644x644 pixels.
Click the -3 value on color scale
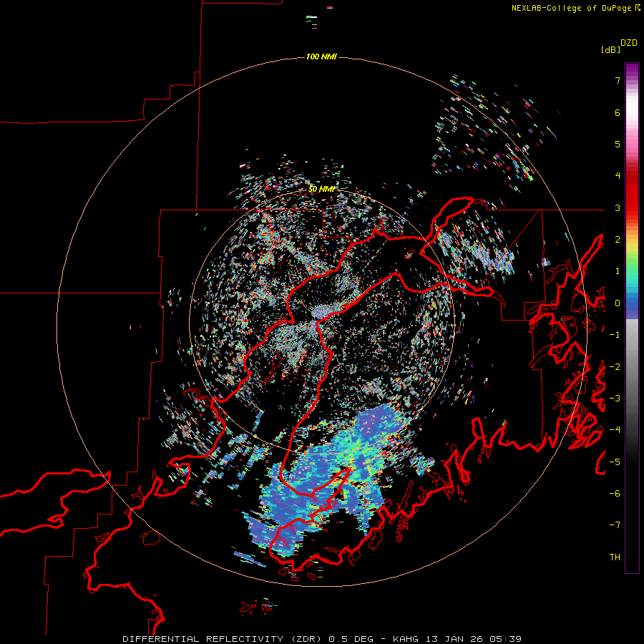point(615,399)
